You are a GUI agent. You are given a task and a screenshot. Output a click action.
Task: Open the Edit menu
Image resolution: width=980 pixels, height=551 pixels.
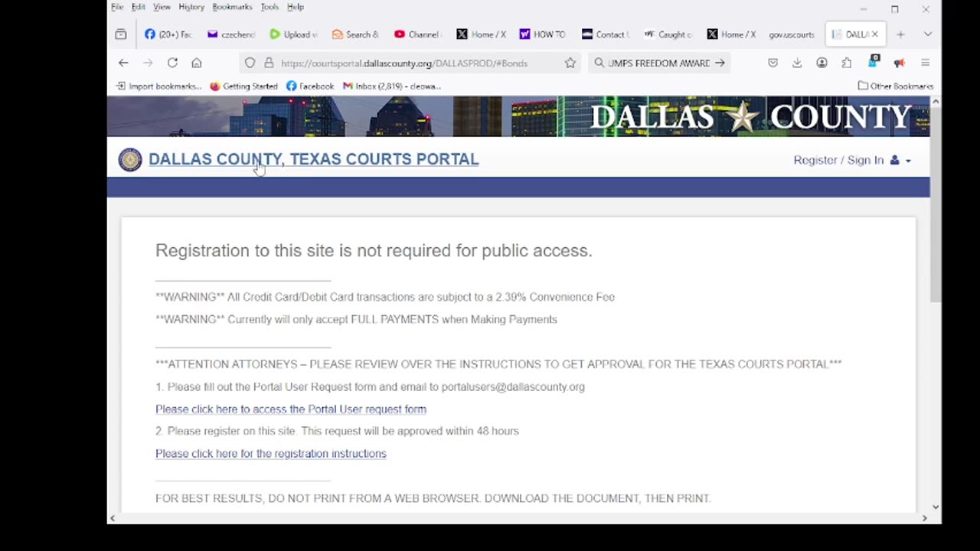coord(138,7)
